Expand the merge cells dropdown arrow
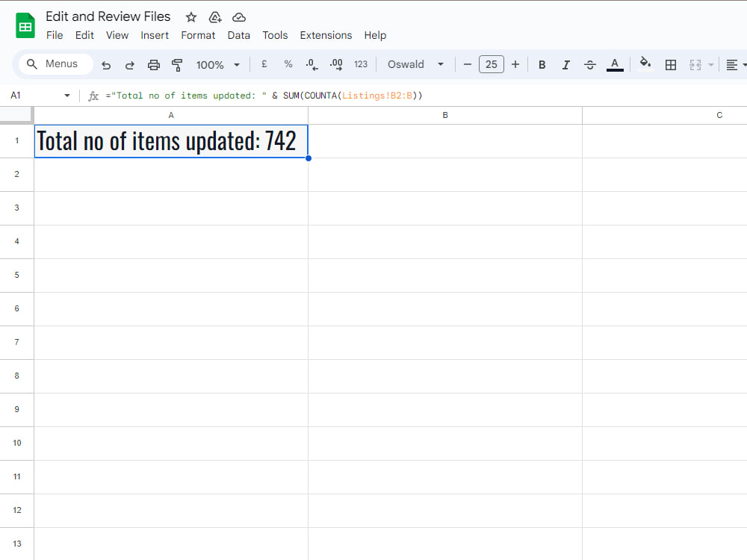 [x=711, y=65]
